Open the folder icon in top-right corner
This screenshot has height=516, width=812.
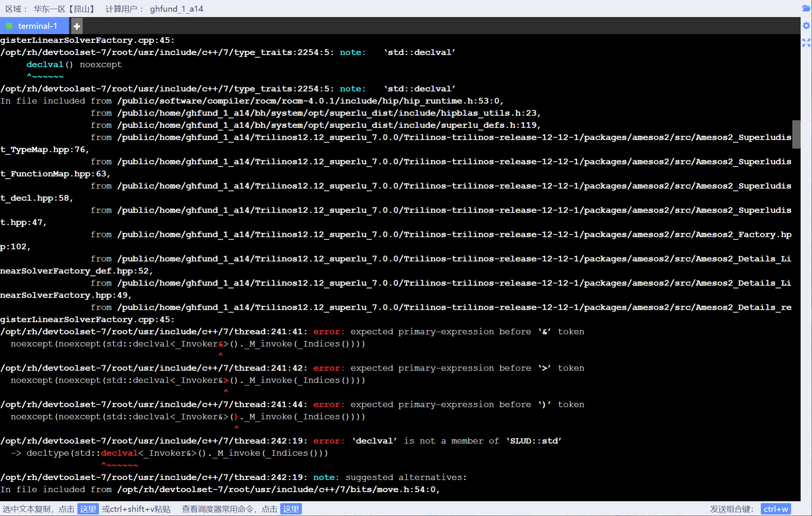pos(806,8)
